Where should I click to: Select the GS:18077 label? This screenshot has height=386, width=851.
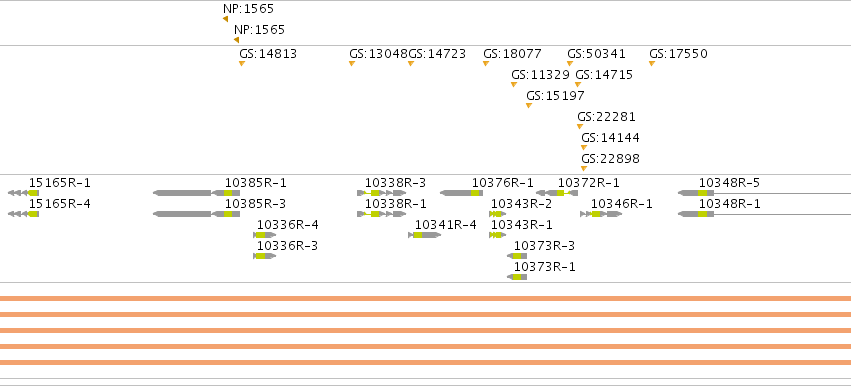pos(512,54)
